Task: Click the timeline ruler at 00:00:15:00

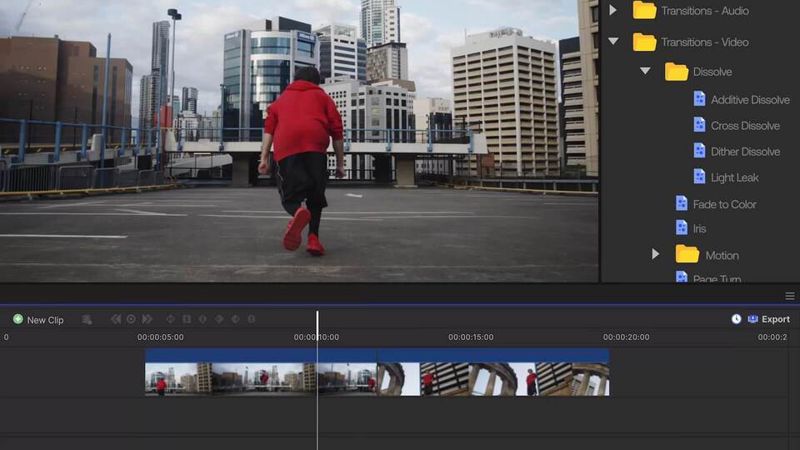Action: (470, 337)
